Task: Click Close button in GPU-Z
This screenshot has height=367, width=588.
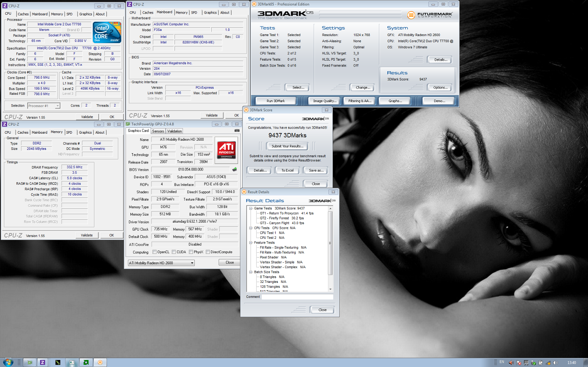Action: coord(230,262)
